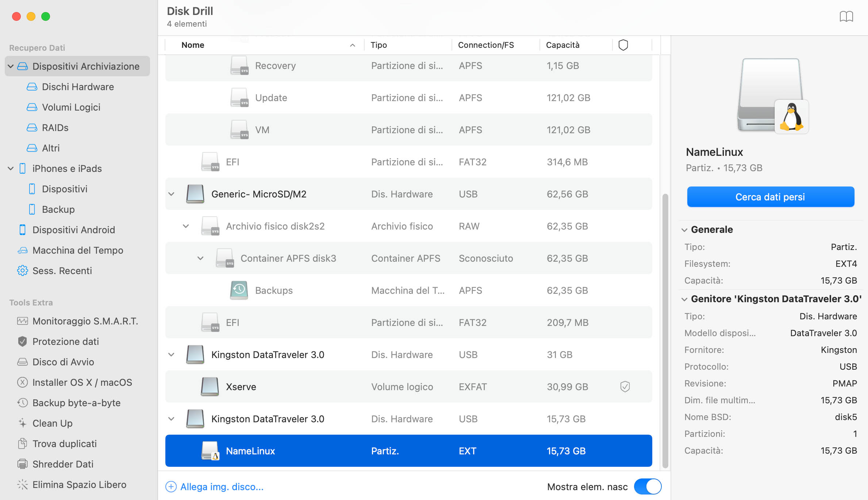This screenshot has height=500, width=868.
Task: Sort by the Tipo column header
Action: click(x=408, y=45)
